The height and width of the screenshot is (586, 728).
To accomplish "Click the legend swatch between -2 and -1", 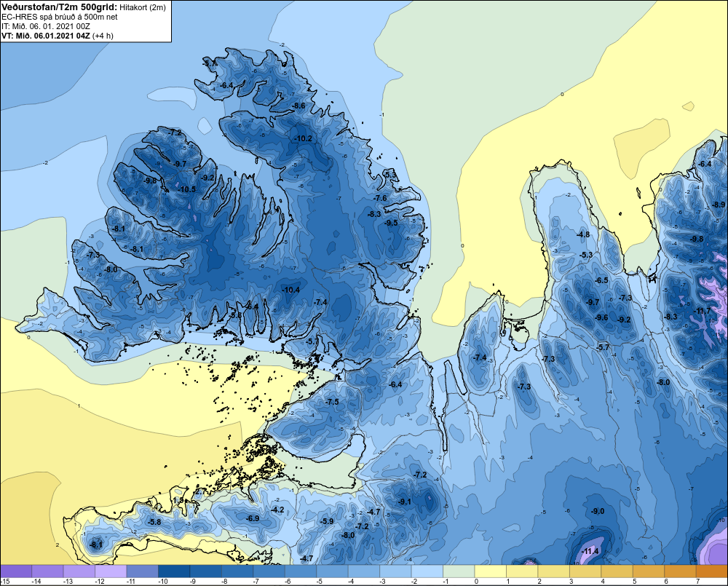I will pyautogui.click(x=427, y=571).
